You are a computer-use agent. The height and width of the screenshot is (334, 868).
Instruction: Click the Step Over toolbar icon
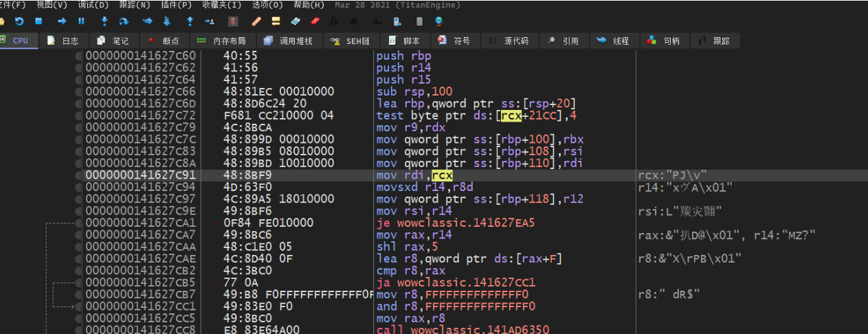124,21
